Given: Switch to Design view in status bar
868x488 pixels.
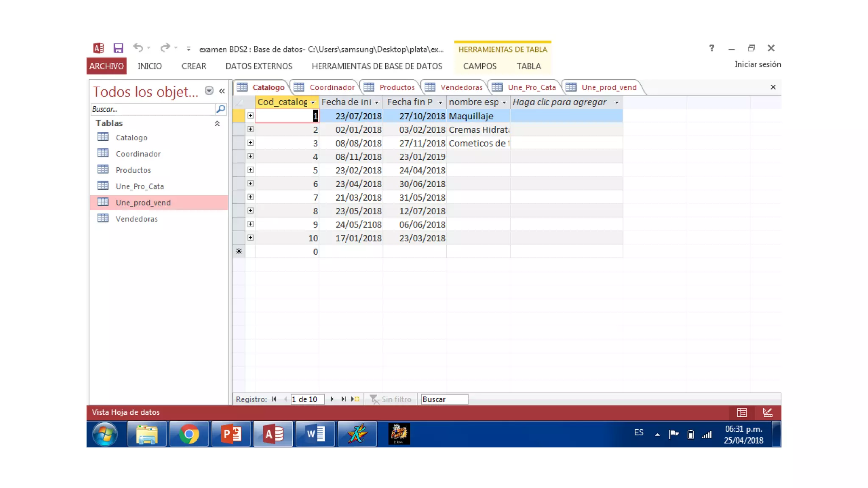Looking at the screenshot, I should [767, 412].
